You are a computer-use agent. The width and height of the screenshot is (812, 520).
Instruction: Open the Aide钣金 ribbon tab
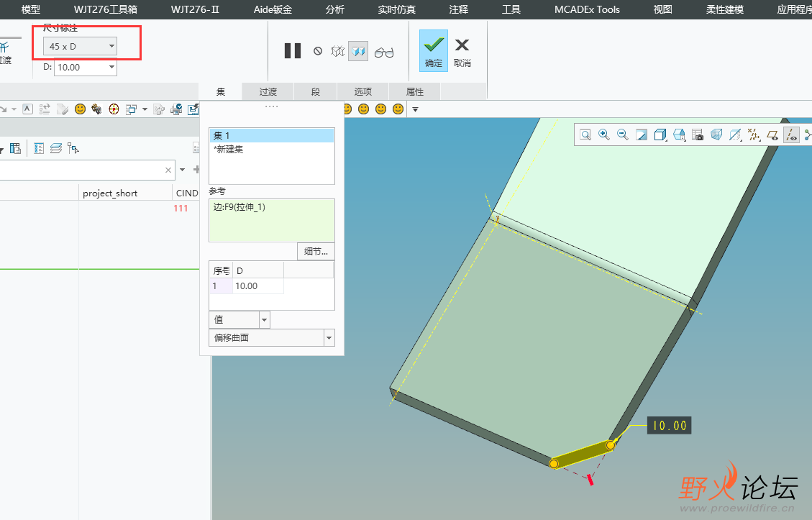273,9
